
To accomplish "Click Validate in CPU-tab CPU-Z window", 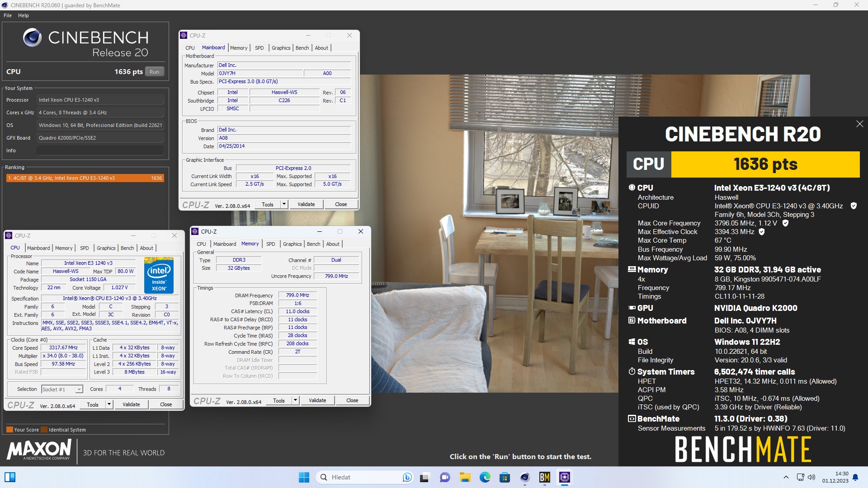I will tap(131, 404).
